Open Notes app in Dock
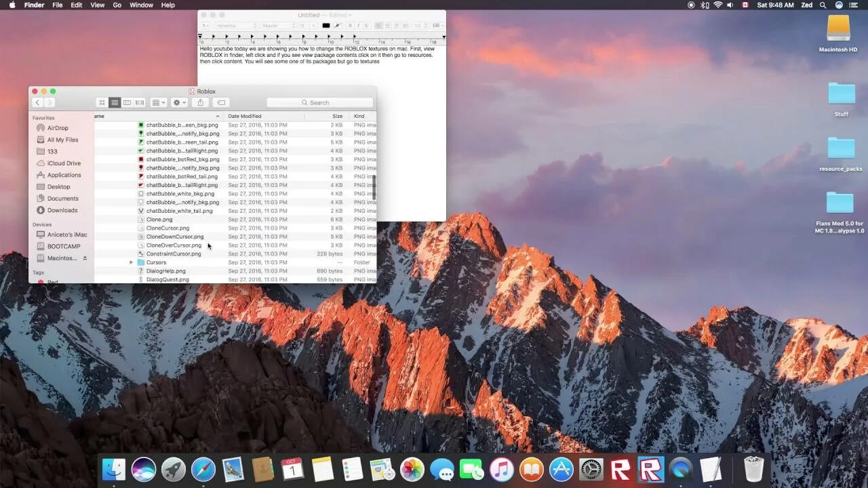The image size is (868, 488). (323, 469)
